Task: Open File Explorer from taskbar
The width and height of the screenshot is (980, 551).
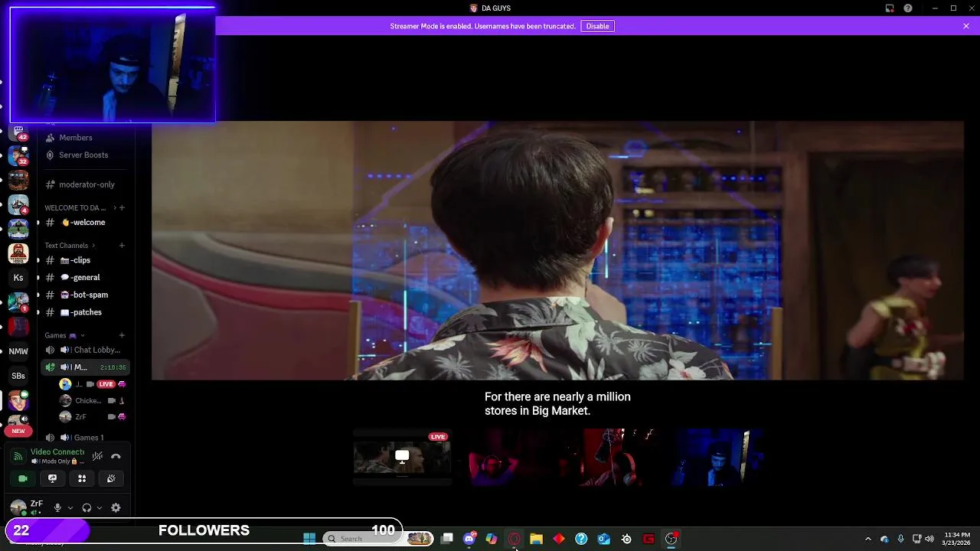Action: click(x=537, y=539)
